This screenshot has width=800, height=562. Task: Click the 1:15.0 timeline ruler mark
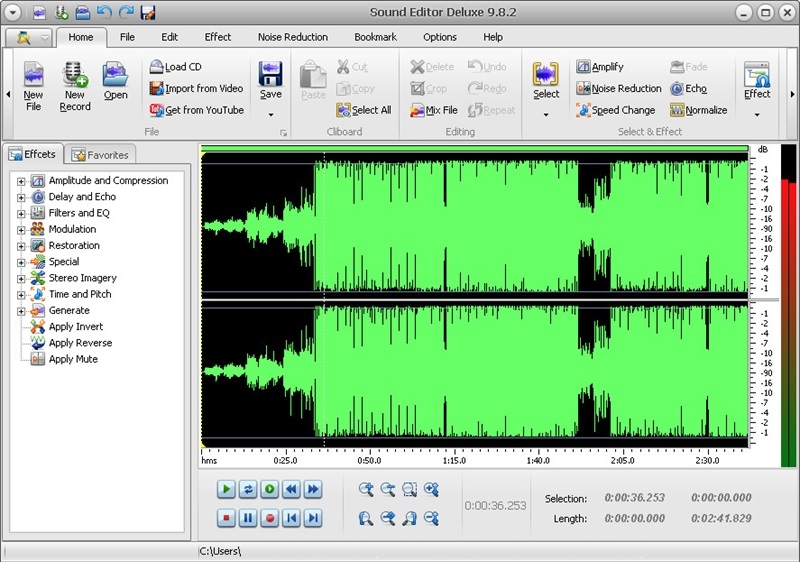click(x=454, y=461)
